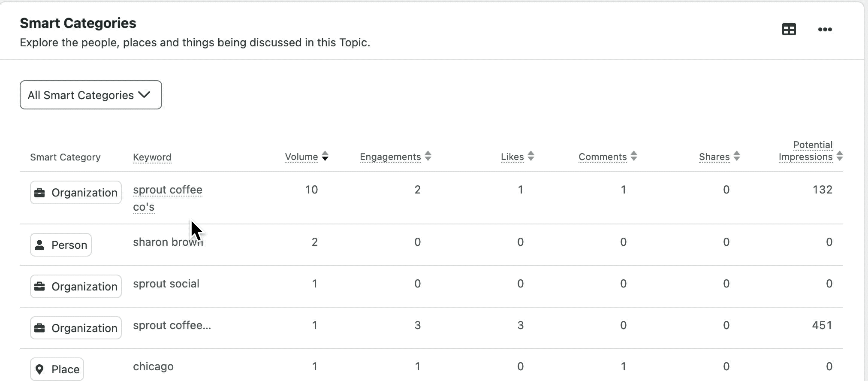Screen dimensions: 868x381
Task: Select Organization tag for sprout coffee co's
Action: [x=76, y=193]
